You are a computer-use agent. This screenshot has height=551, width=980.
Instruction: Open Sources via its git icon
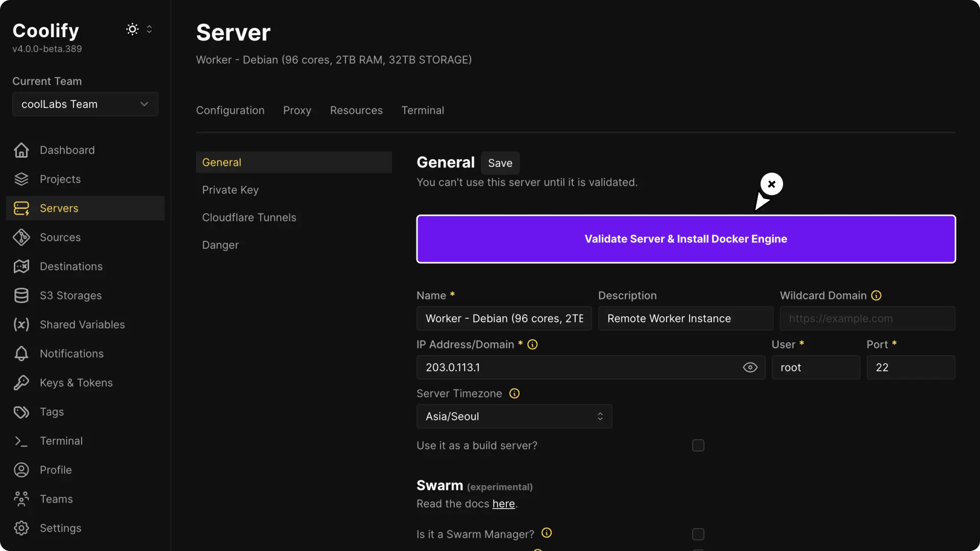click(x=21, y=237)
